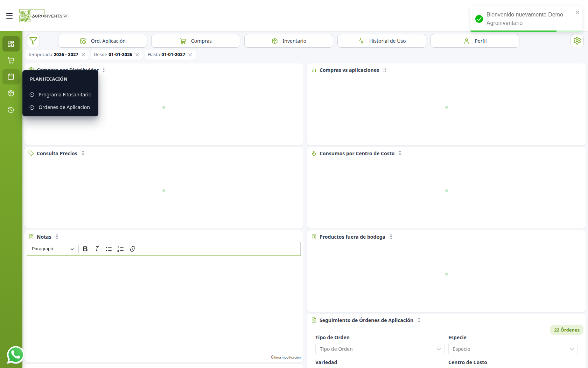Open dashboard settings gear

[x=577, y=41]
